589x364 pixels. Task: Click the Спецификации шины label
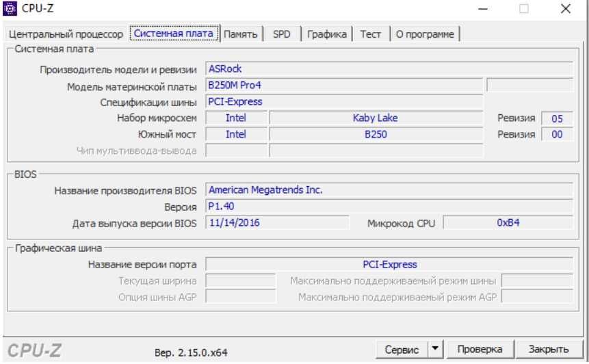pyautogui.click(x=148, y=103)
